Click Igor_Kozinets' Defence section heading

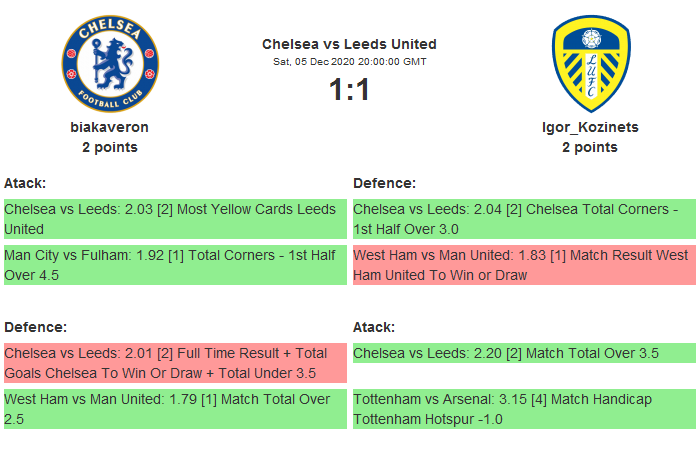[x=385, y=183]
